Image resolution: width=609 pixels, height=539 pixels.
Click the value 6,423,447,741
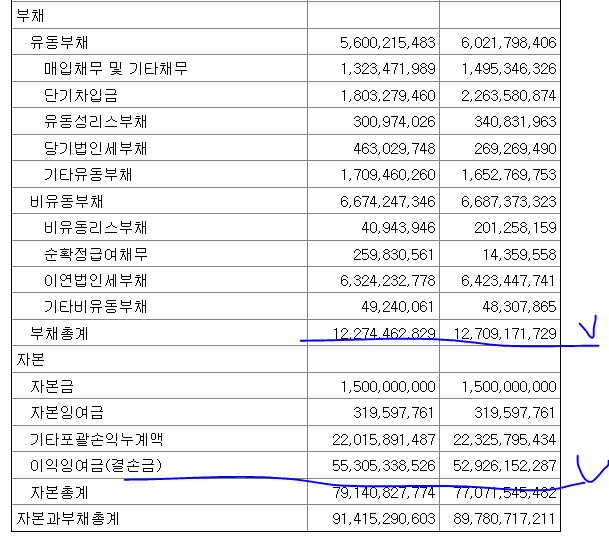click(508, 280)
